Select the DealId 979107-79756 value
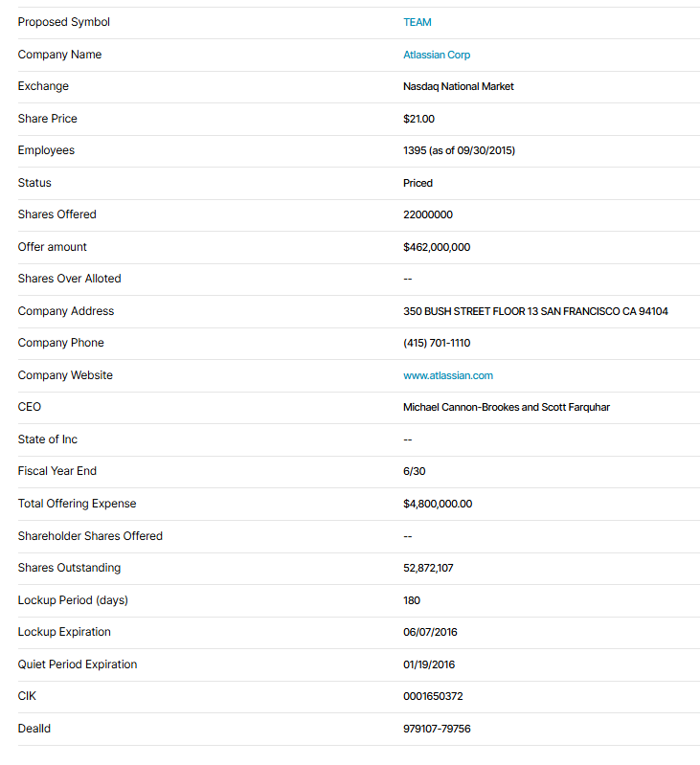 437,729
